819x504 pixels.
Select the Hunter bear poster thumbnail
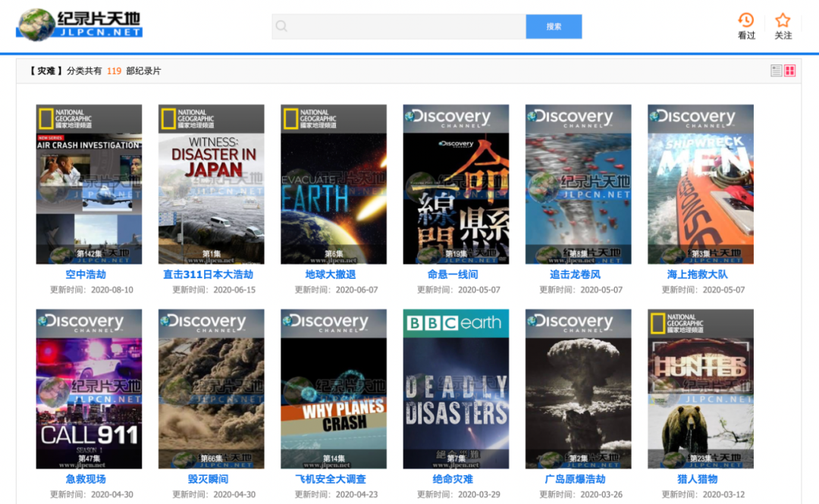701,389
